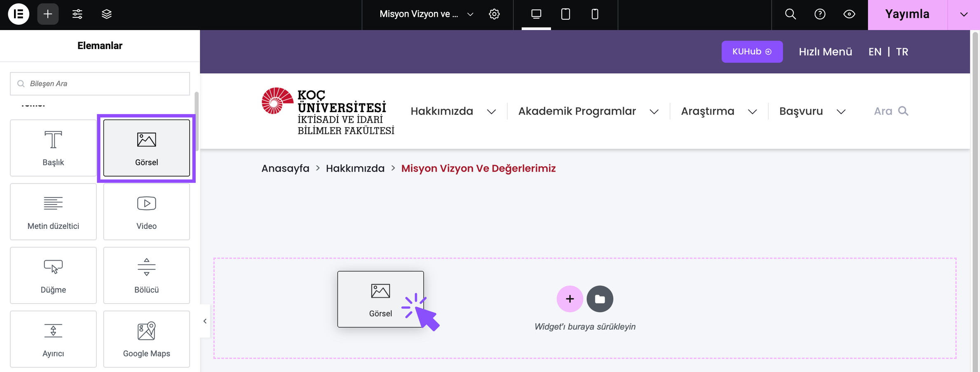Open the add element plus button

tap(48, 14)
